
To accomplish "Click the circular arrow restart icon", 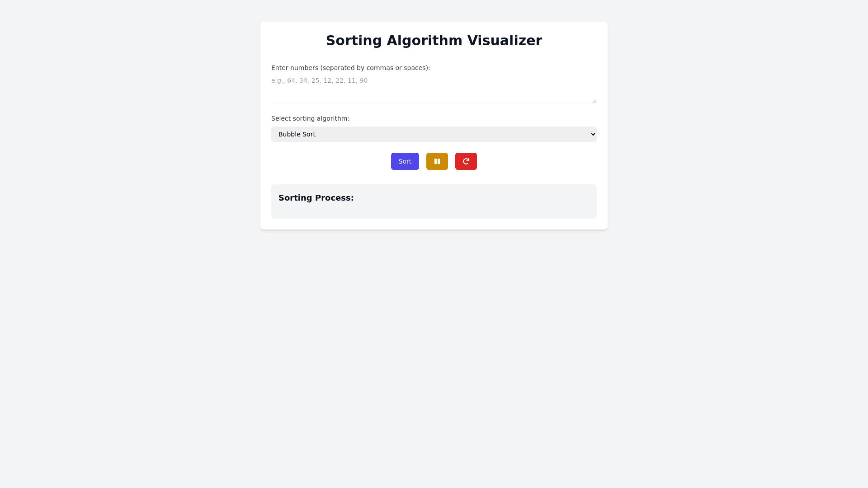I will (x=466, y=161).
